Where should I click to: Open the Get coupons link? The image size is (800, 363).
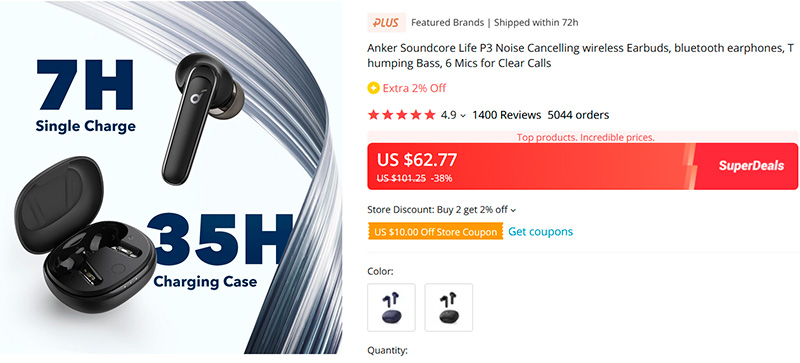pyautogui.click(x=540, y=232)
